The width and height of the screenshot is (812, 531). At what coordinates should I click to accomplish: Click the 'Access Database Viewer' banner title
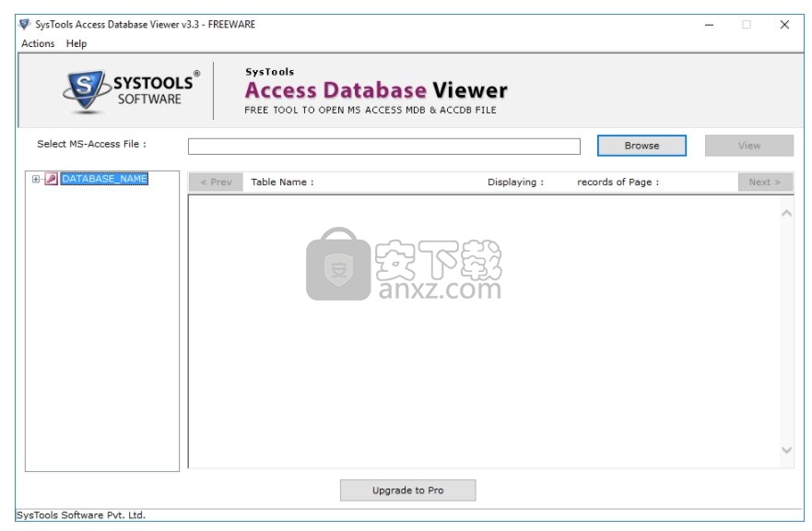tap(376, 90)
